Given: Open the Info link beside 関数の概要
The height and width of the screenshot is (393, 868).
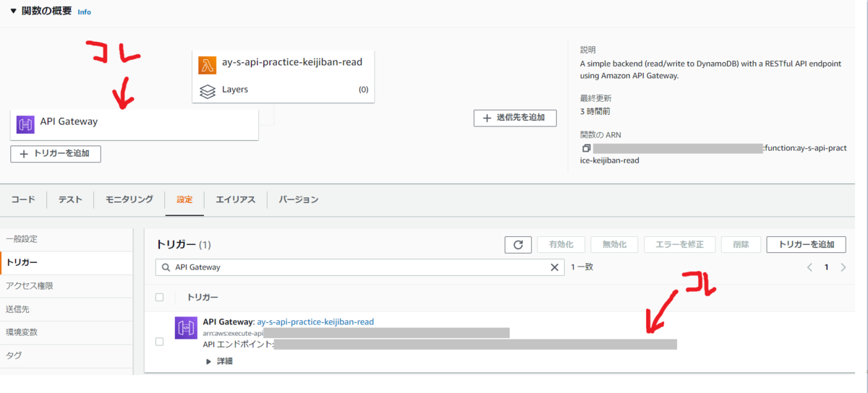Looking at the screenshot, I should click(x=84, y=12).
